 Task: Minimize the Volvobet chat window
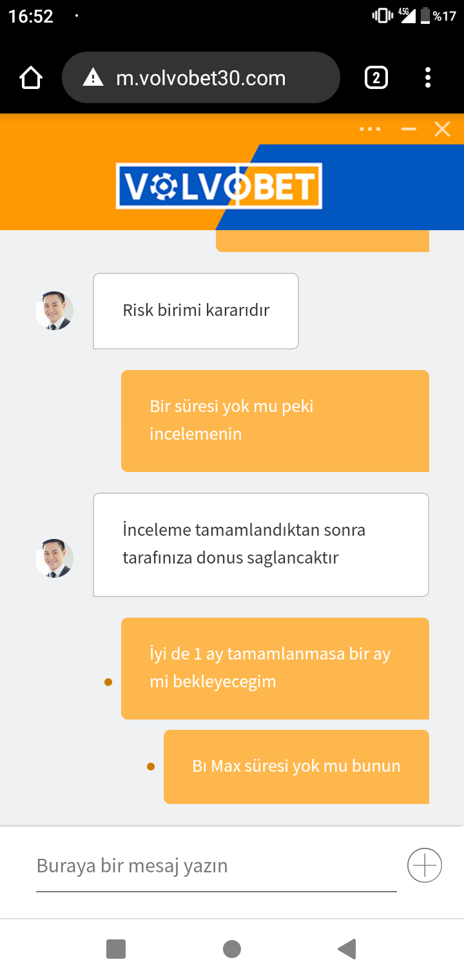pyautogui.click(x=409, y=129)
